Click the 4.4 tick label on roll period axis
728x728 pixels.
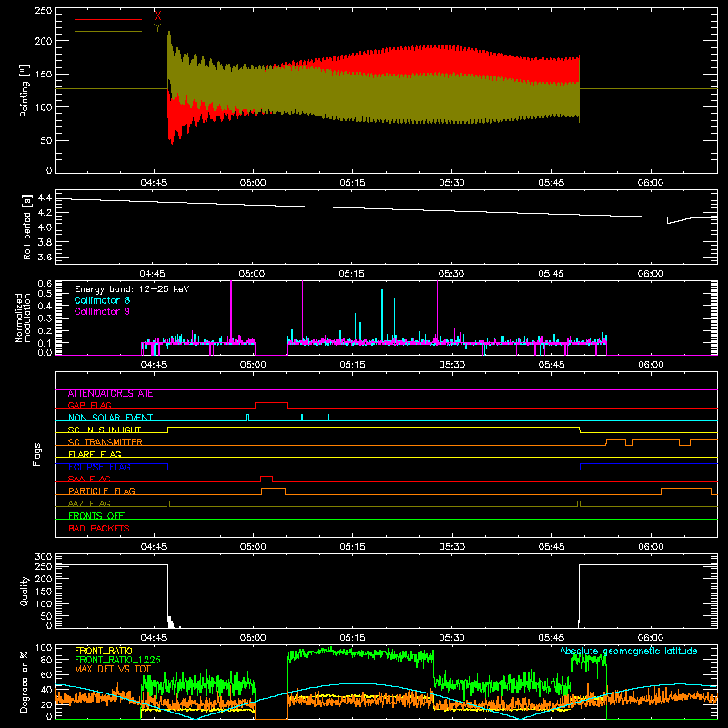45,197
